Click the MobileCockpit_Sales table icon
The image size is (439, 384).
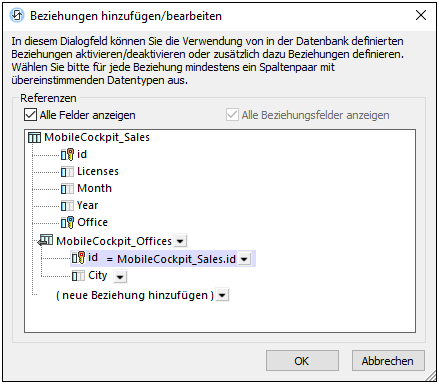coord(34,137)
